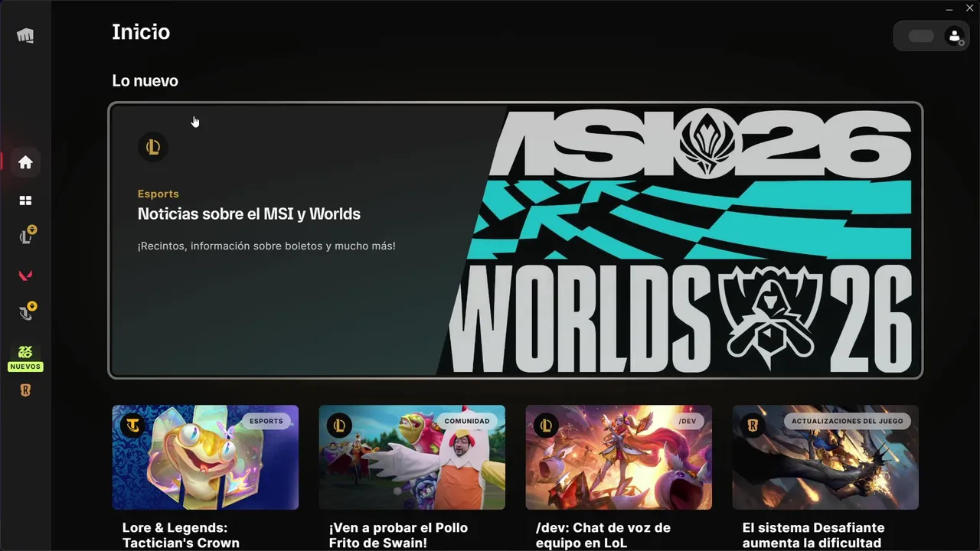Click the /DEV tag badge
Image resolution: width=980 pixels, height=551 pixels.
pos(687,421)
